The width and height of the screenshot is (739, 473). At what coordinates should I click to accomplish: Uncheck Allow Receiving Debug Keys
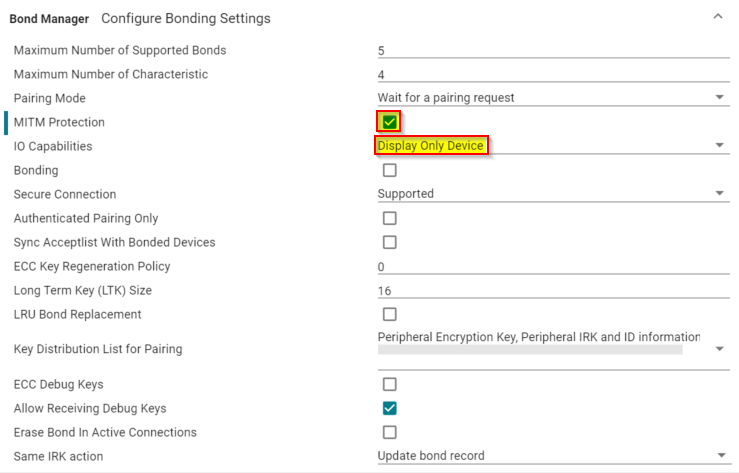click(x=390, y=408)
